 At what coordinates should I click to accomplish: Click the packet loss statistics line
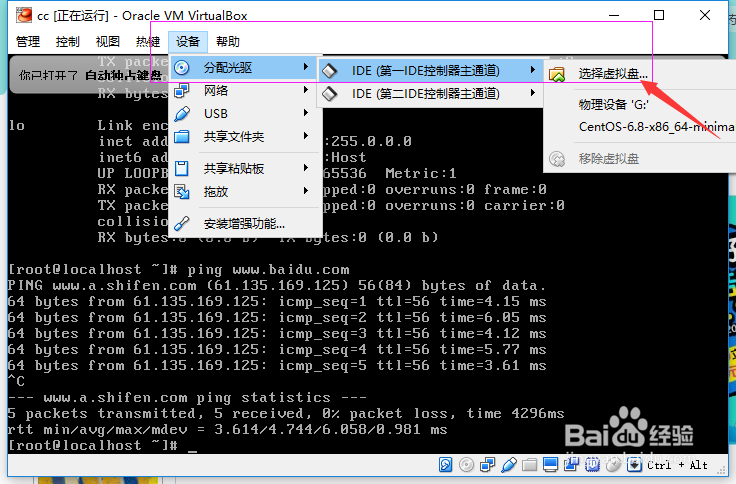point(286,414)
